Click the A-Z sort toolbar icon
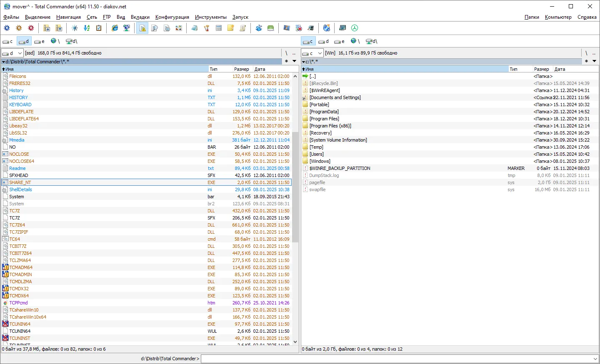 87,28
